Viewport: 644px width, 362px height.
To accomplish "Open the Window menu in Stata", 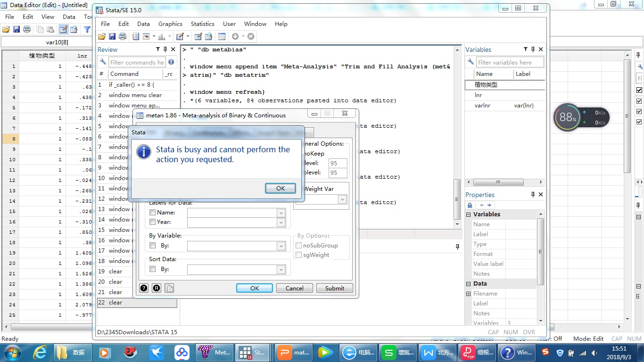I will point(255,24).
